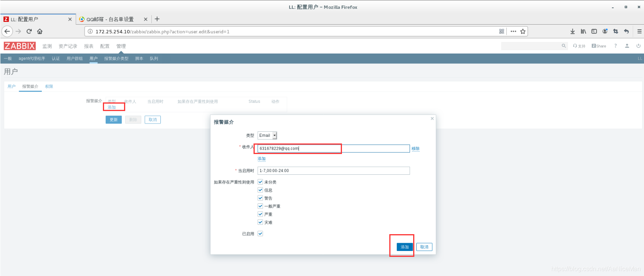The image size is (644, 276).
Task: Open the QR code icon in address bar
Action: click(x=502, y=31)
